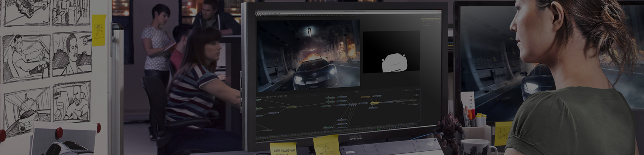The height and width of the screenshot is (155, 644).
Task: Select the green node at flow's left edge
Action: (259, 109)
